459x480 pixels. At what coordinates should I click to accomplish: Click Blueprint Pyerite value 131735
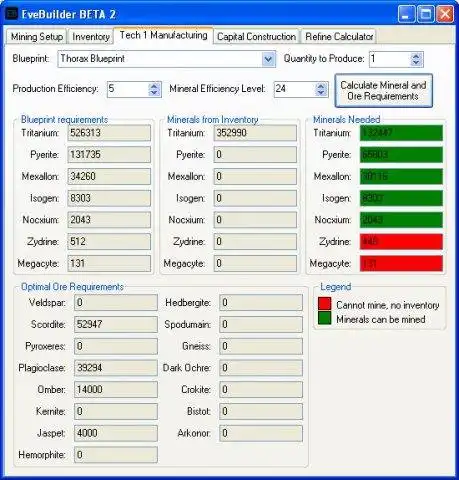pyautogui.click(x=109, y=155)
